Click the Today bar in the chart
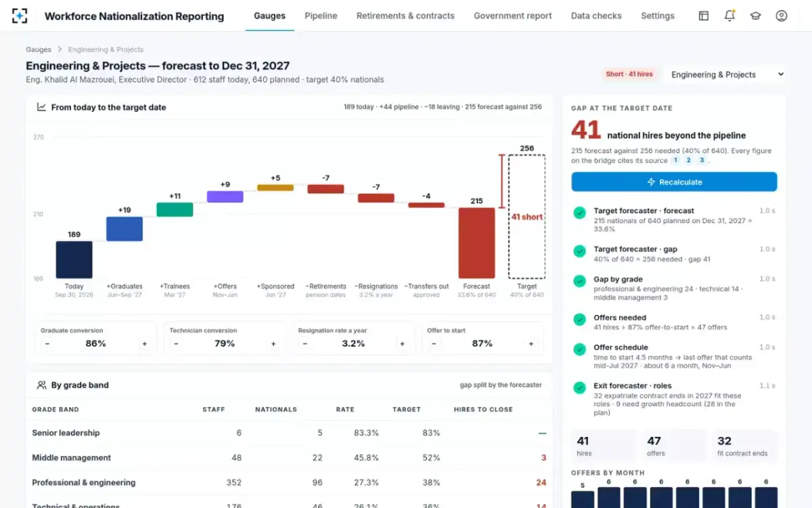Image resolution: width=812 pixels, height=508 pixels. 74,260
